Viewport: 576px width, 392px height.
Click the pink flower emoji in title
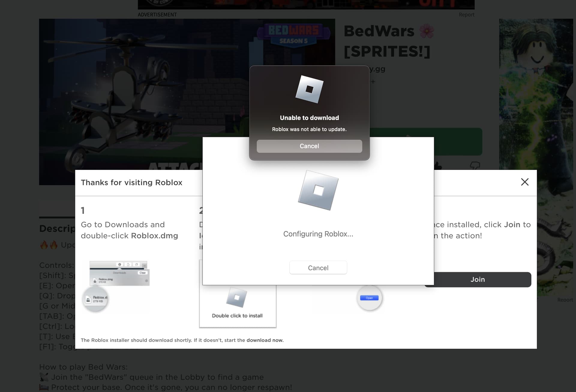pos(426,31)
